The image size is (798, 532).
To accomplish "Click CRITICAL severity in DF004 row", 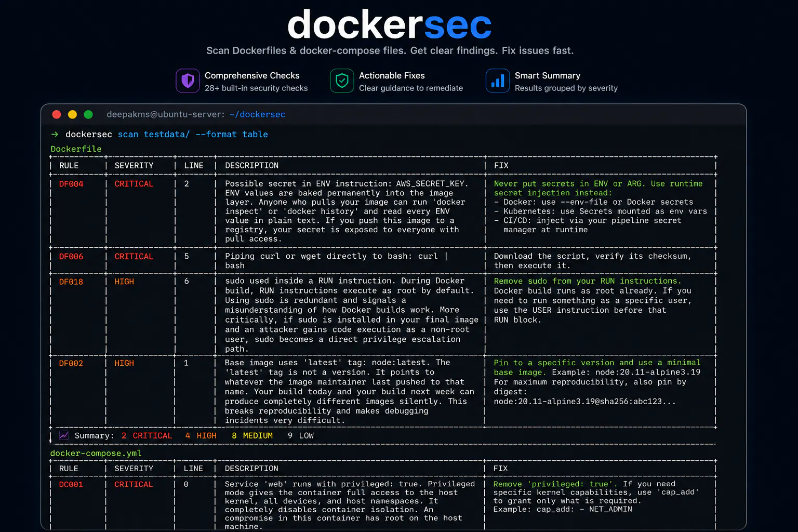I will point(134,184).
